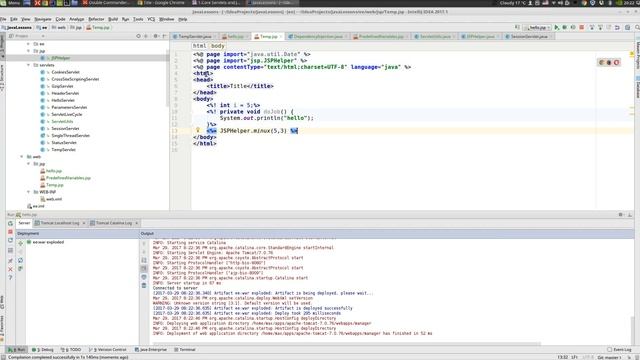Screen dimensions: 640x360
Task: Click the intention light bulb in editor gutter
Action: 198,130
